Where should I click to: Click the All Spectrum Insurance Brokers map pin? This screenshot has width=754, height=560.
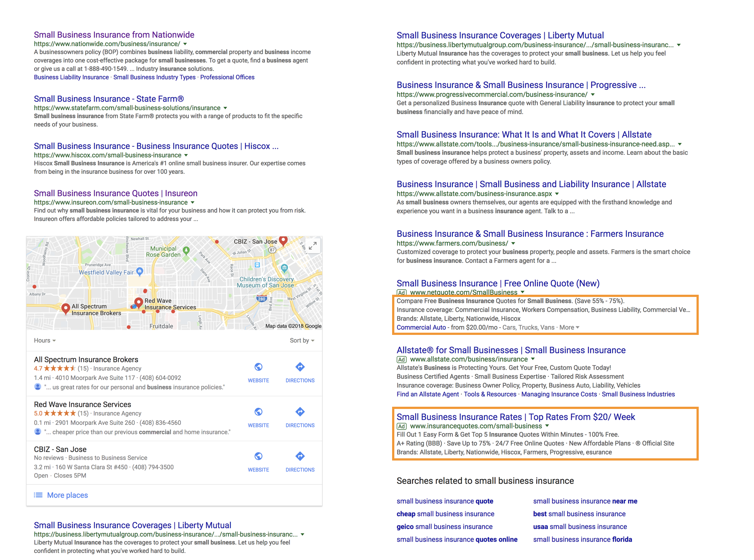point(66,308)
